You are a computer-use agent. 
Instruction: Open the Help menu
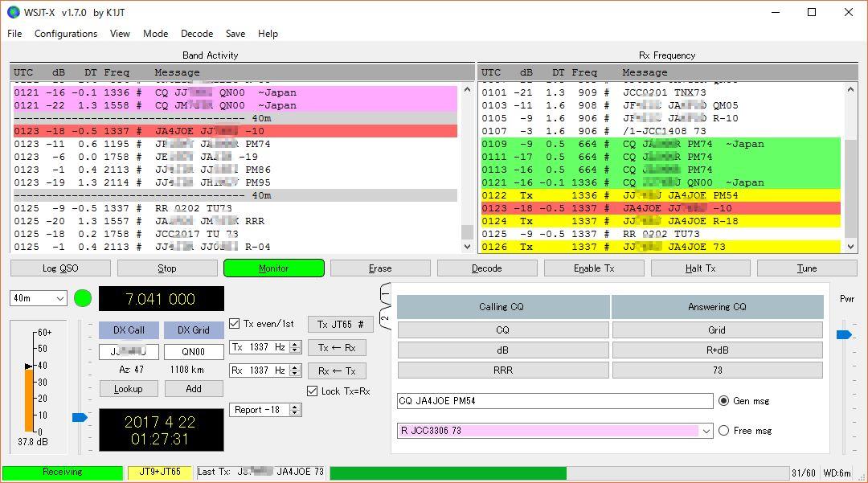268,34
